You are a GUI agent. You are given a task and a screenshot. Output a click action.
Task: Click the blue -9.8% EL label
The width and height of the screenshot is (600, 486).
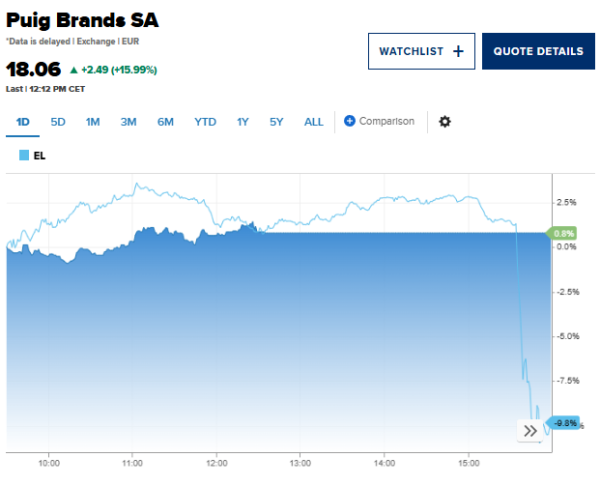click(564, 423)
